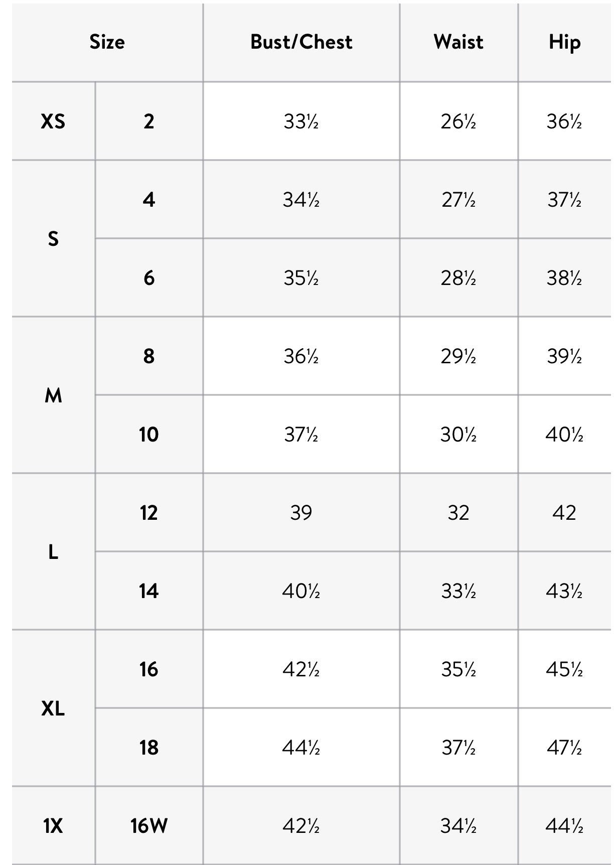
Task: Select hip value 42 for size 12
Action: (x=564, y=513)
